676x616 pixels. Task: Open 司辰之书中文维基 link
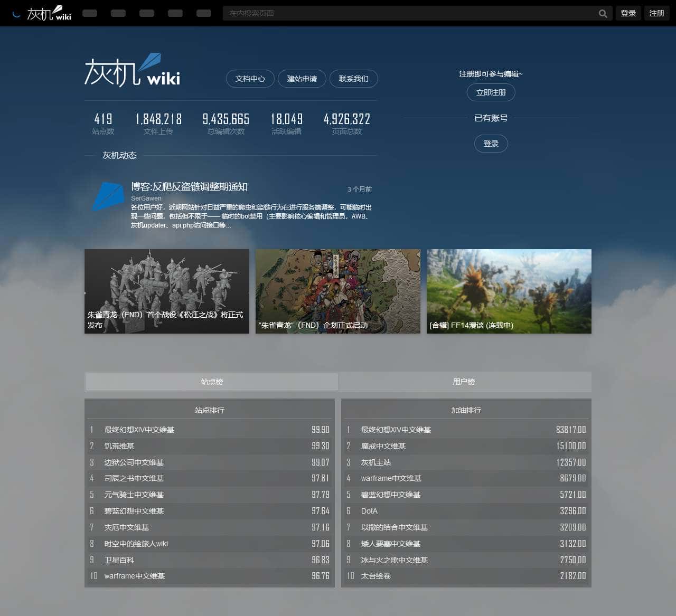click(x=134, y=478)
